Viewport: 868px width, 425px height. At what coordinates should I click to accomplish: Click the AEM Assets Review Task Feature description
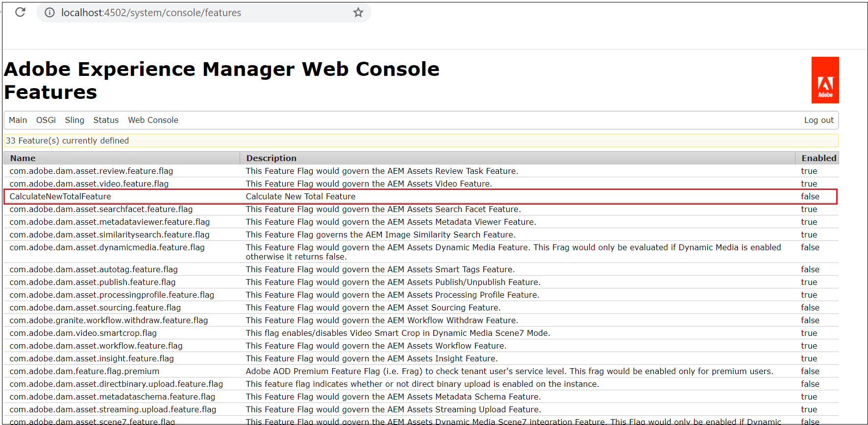tap(382, 171)
